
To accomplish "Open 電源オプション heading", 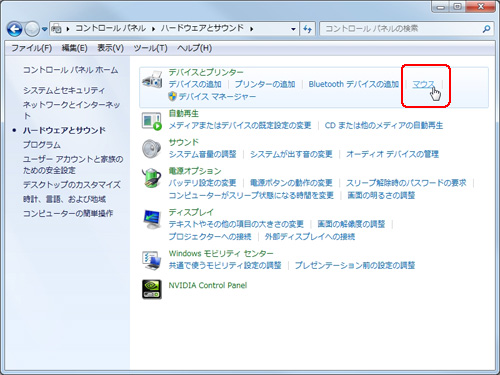I will [x=195, y=171].
